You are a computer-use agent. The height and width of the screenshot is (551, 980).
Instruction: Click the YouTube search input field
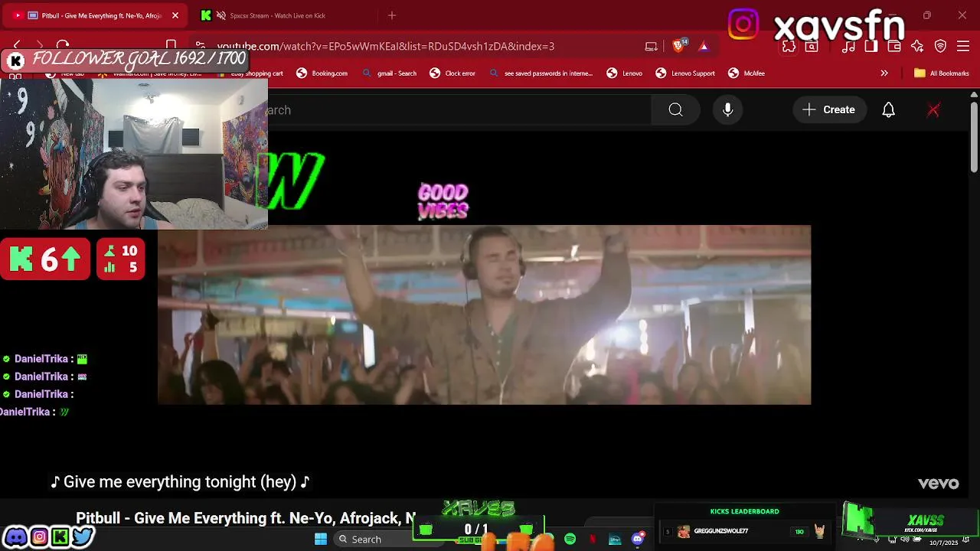tap(459, 110)
